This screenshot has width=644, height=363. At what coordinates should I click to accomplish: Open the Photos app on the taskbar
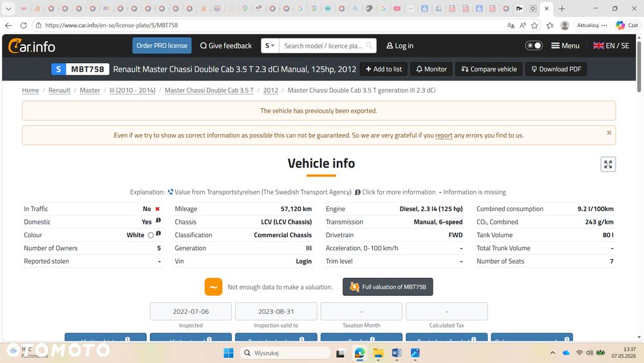click(415, 353)
